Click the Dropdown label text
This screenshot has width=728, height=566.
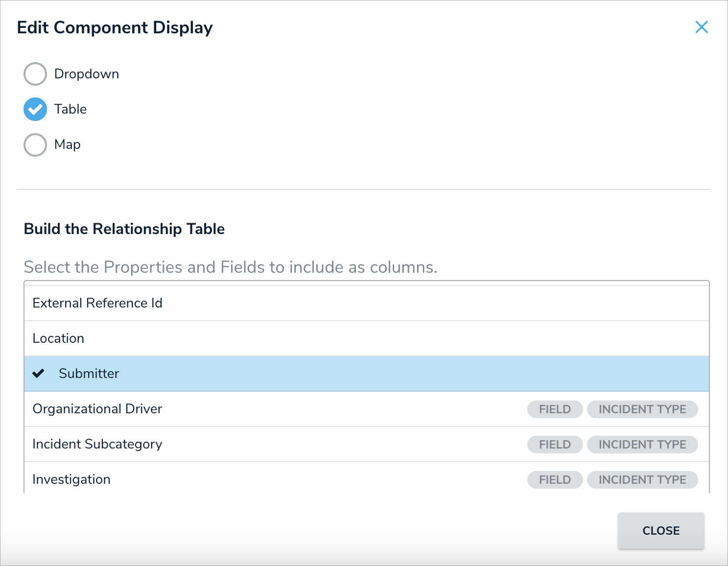coord(87,74)
